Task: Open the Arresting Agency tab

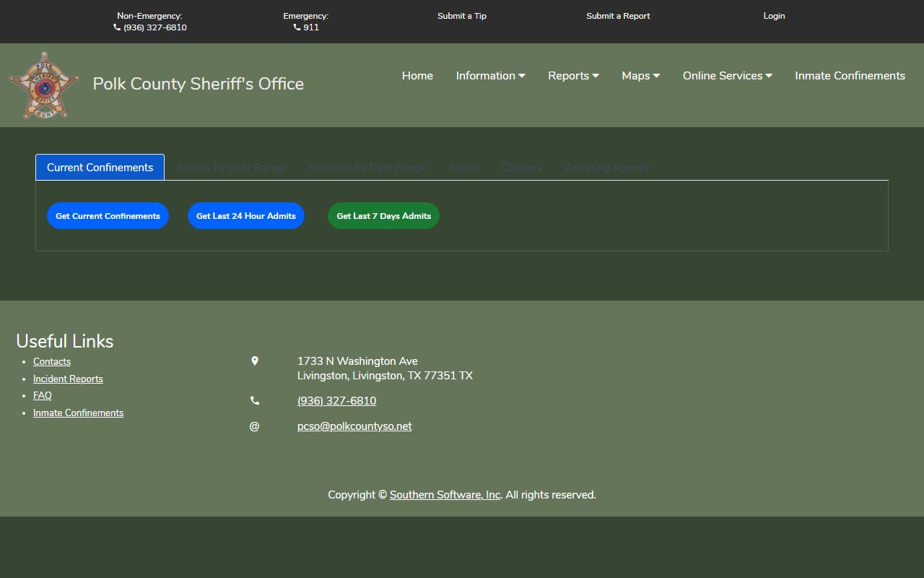Action: [x=607, y=168]
